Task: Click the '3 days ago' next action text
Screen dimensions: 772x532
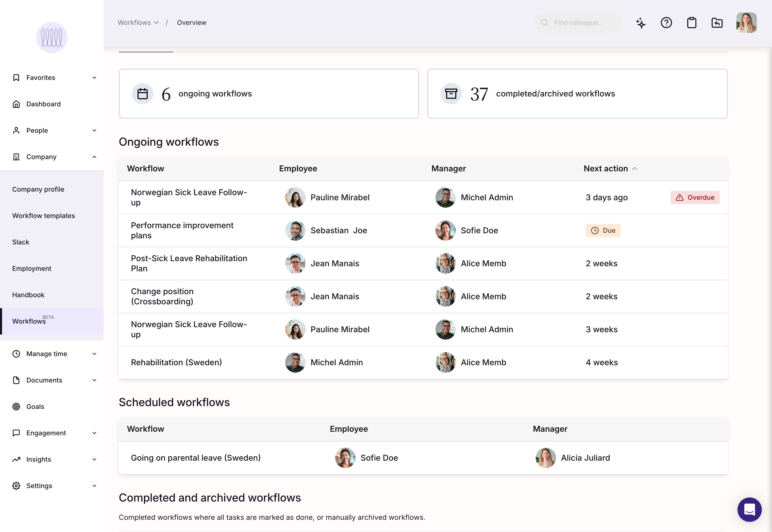Action: [607, 197]
